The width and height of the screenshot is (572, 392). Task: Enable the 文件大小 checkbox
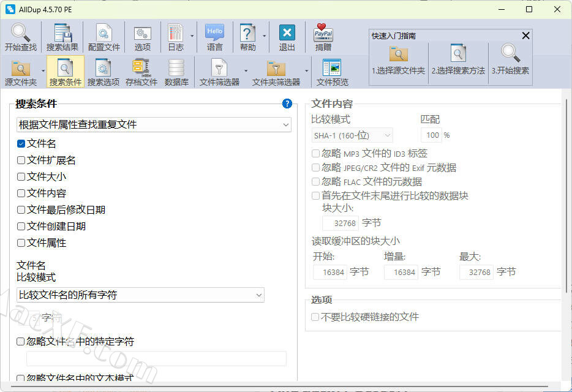pyautogui.click(x=21, y=176)
